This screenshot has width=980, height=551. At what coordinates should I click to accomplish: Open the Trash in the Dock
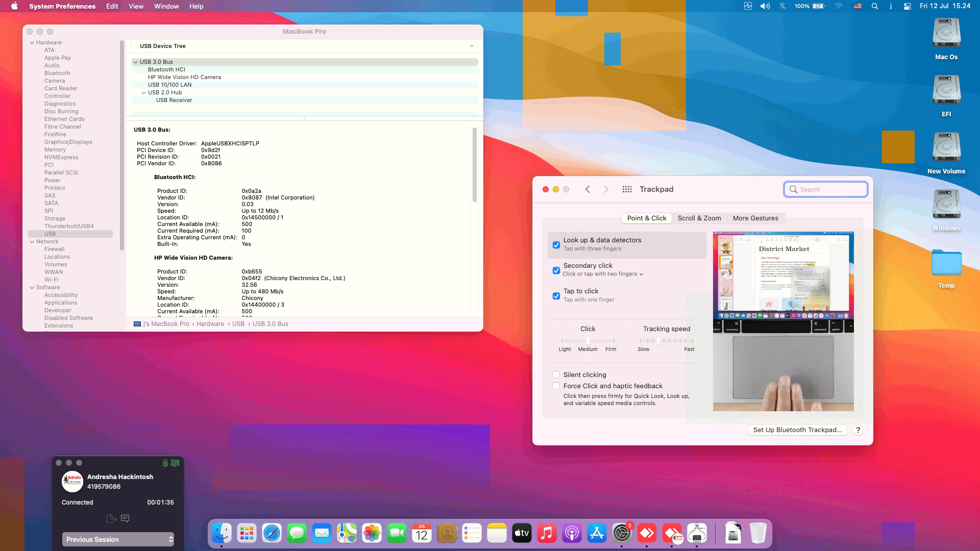[758, 534]
